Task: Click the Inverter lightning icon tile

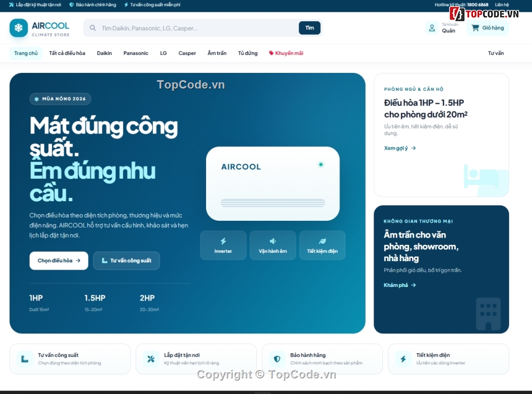Action: point(223,245)
